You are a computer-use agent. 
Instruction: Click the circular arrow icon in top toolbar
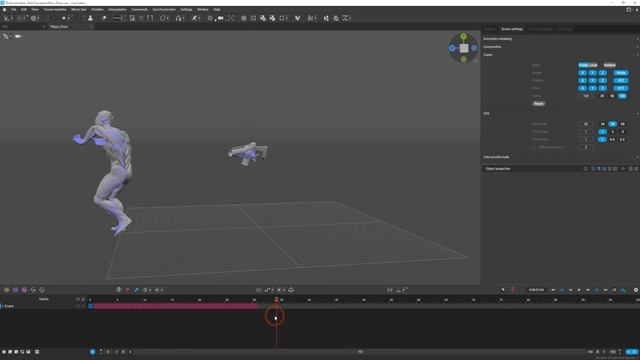tap(162, 18)
